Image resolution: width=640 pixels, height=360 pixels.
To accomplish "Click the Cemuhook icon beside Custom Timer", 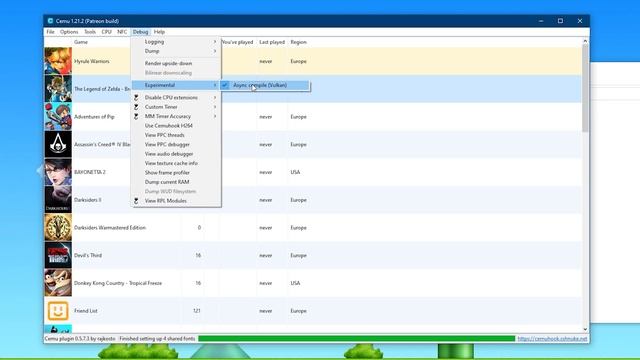I will (x=136, y=107).
